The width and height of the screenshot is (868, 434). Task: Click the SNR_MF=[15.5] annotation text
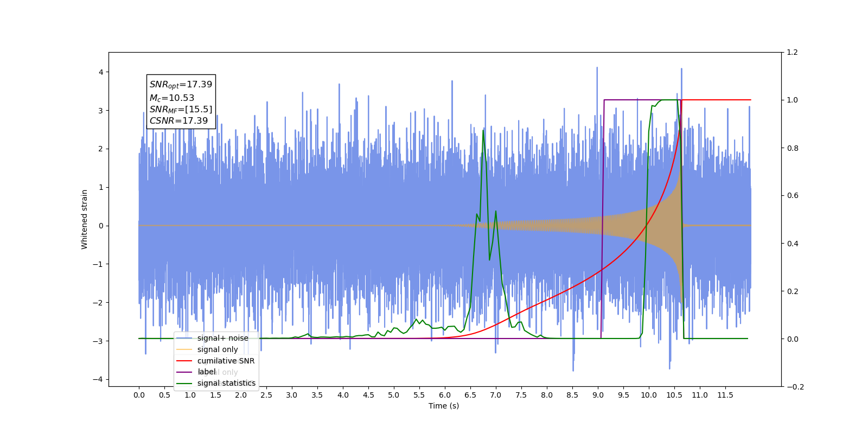click(181, 110)
